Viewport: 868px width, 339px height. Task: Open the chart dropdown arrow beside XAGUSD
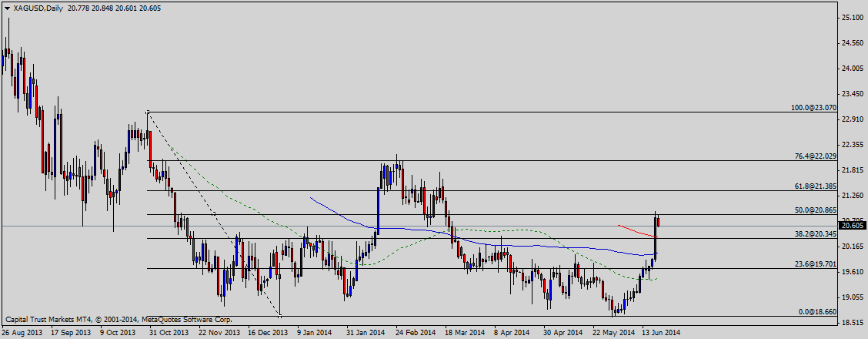pos(7,8)
